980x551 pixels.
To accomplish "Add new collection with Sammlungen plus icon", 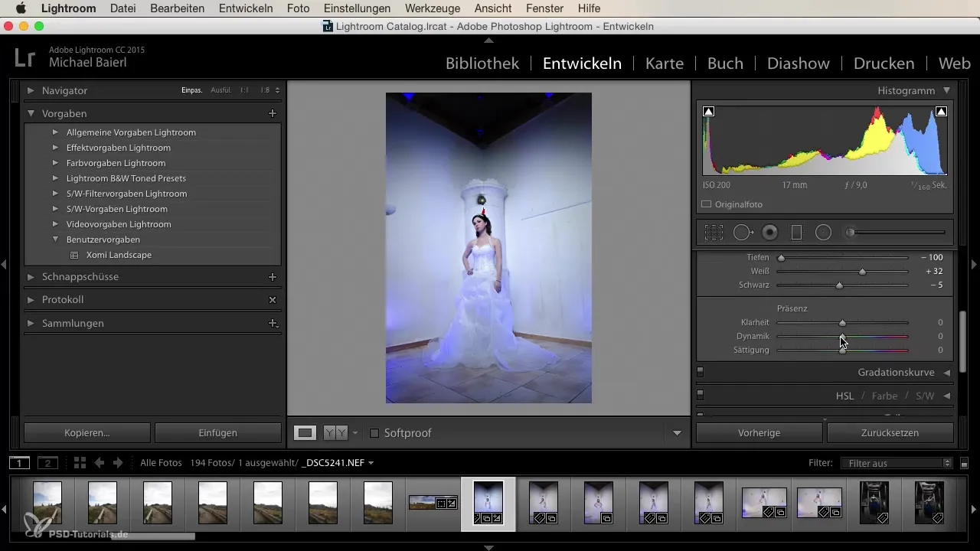I will point(272,323).
